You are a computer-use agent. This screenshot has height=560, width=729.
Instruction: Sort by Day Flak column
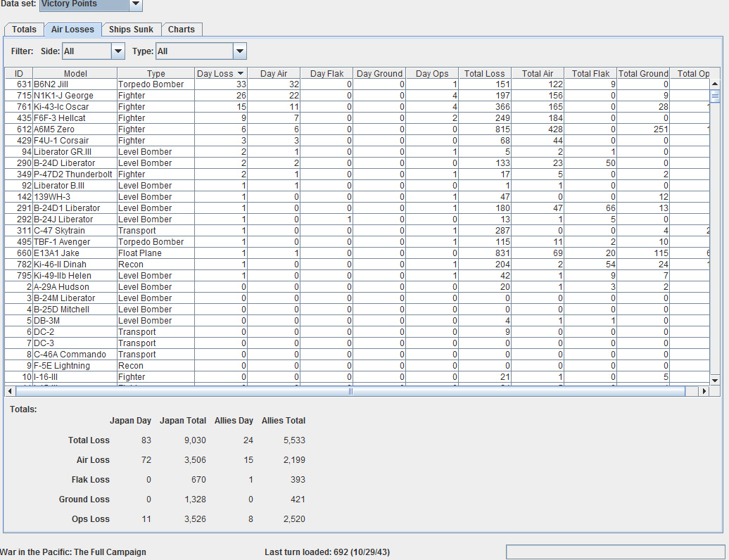[327, 73]
